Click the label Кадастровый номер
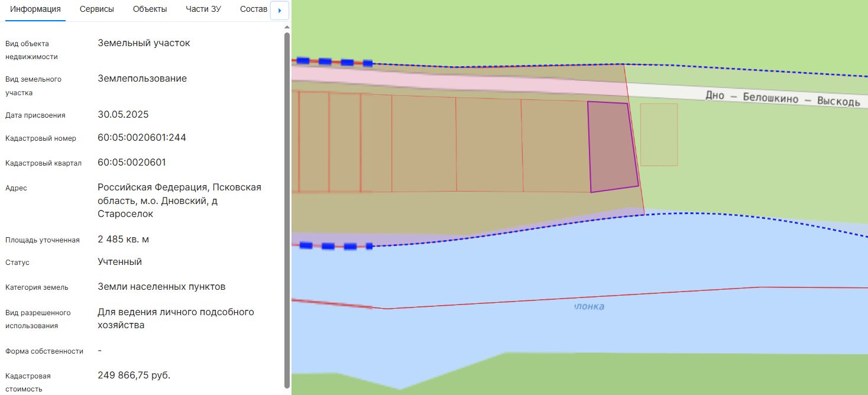868x395 pixels. pos(41,138)
